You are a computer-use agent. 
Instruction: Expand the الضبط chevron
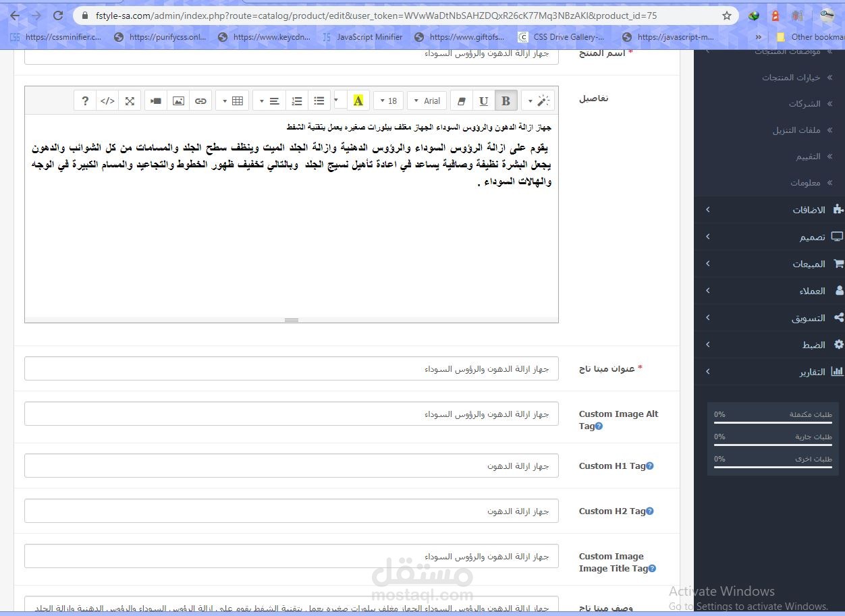coord(707,345)
